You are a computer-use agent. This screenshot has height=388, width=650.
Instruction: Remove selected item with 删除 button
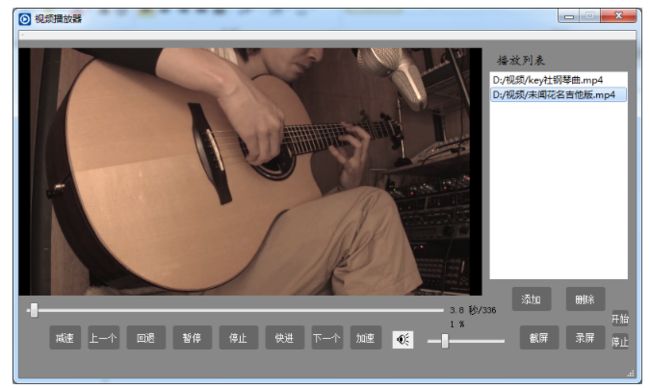(x=585, y=299)
